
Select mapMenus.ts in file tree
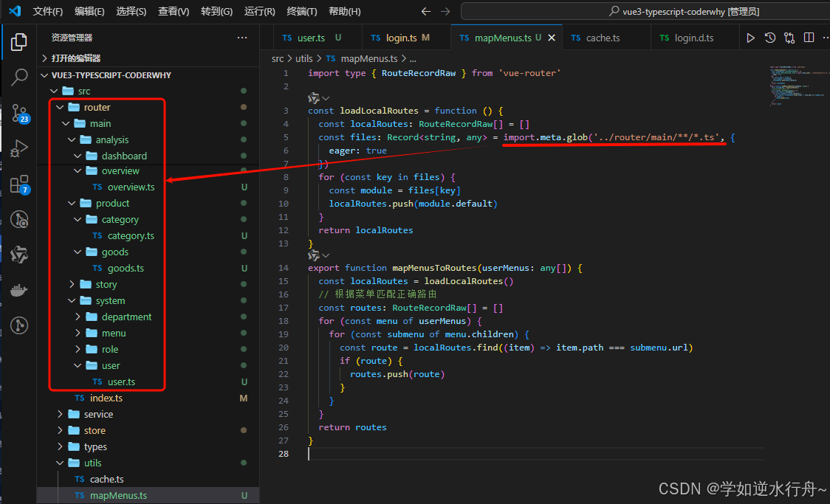148,496
